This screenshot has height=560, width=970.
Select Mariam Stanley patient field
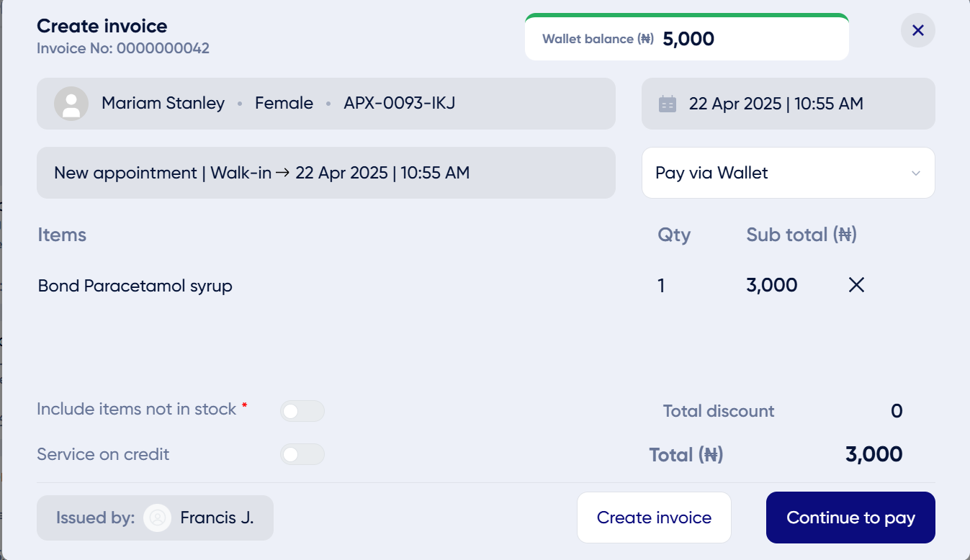(x=326, y=104)
